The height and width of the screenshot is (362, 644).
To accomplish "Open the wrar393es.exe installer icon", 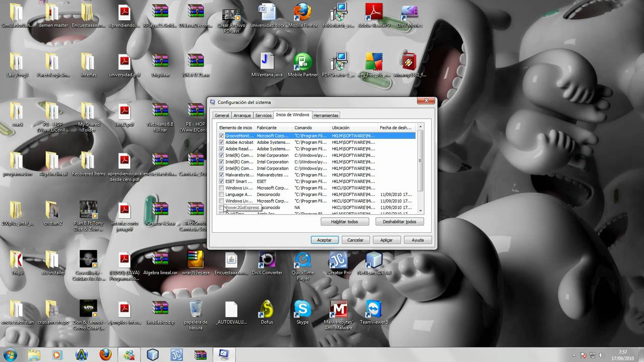I will point(196,262).
